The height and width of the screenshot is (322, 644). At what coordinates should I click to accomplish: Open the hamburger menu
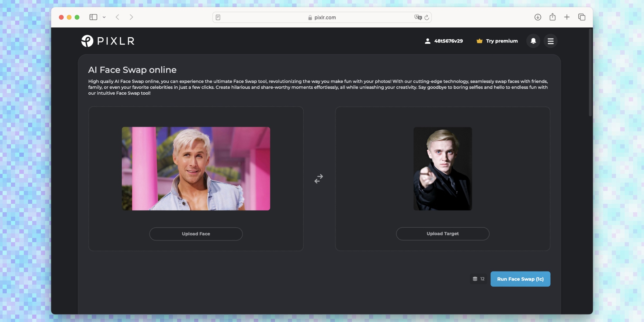[x=551, y=41]
